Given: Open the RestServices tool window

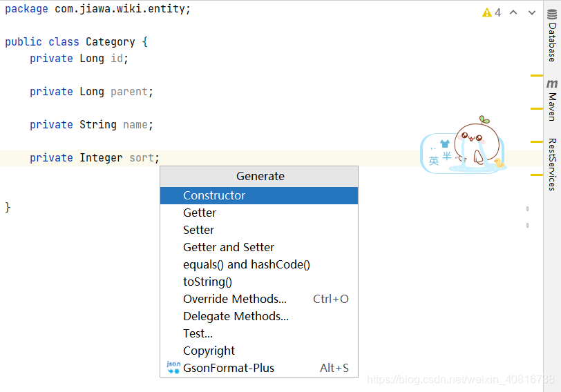Looking at the screenshot, I should coord(552,164).
